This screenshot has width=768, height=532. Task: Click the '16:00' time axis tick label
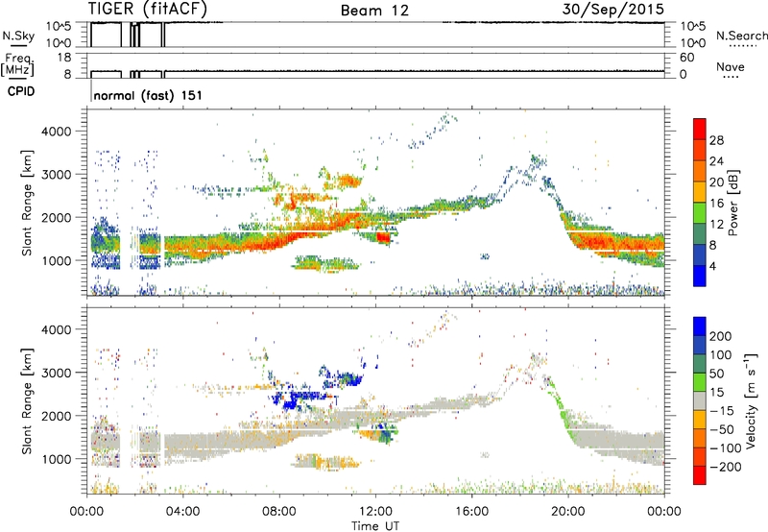(x=471, y=512)
